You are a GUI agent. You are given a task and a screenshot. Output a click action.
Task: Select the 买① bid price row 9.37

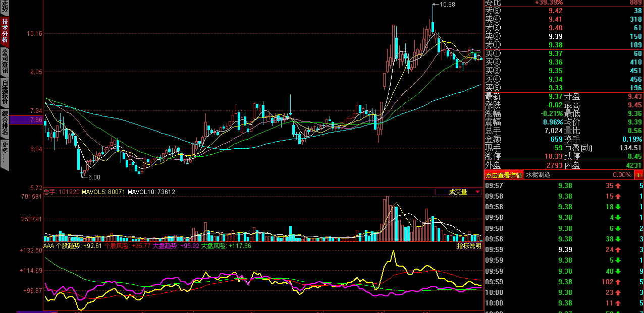[x=564, y=53]
